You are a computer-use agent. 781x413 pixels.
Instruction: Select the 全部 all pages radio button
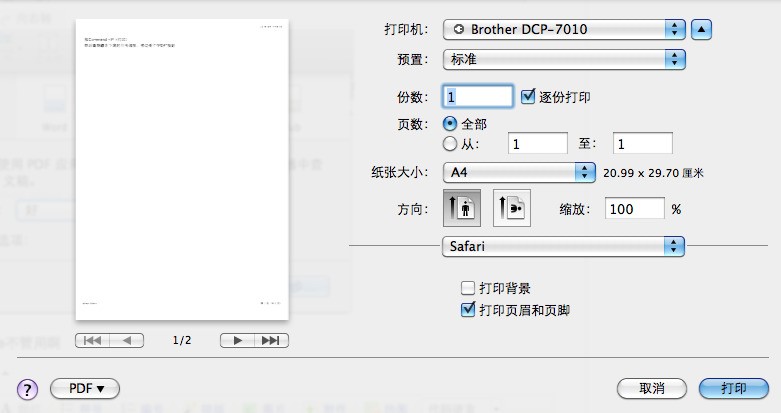[450, 124]
